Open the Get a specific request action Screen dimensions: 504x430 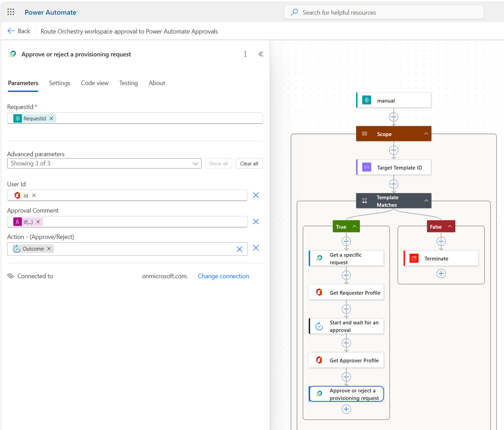coord(346,258)
